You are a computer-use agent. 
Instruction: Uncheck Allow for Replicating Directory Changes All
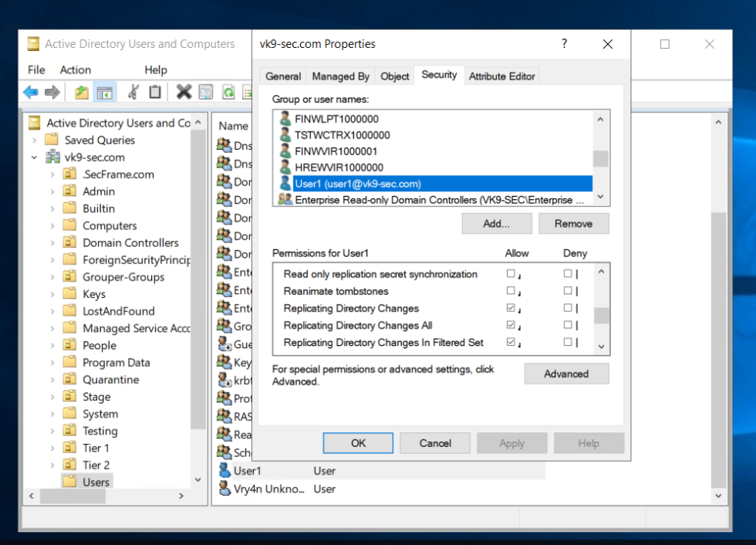[x=511, y=324]
